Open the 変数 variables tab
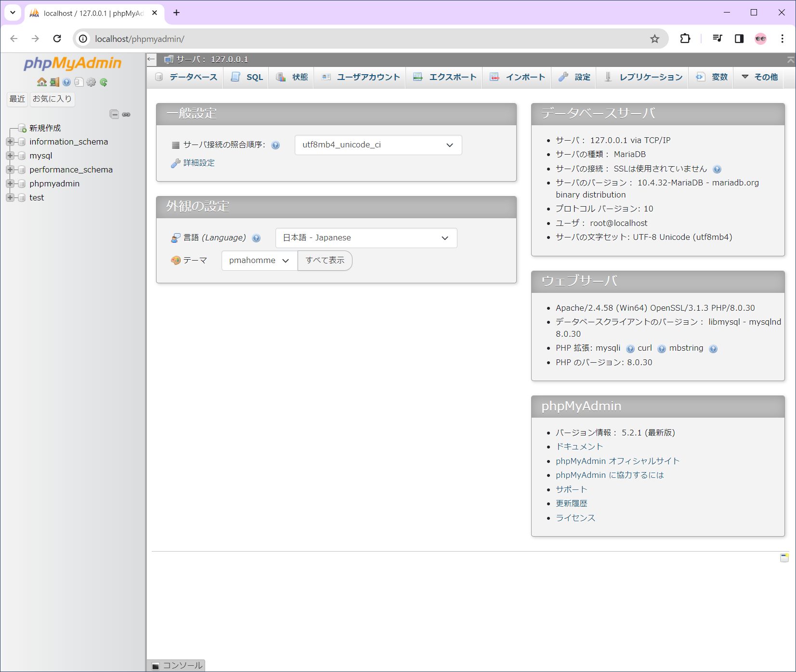This screenshot has height=672, width=796. click(x=712, y=77)
